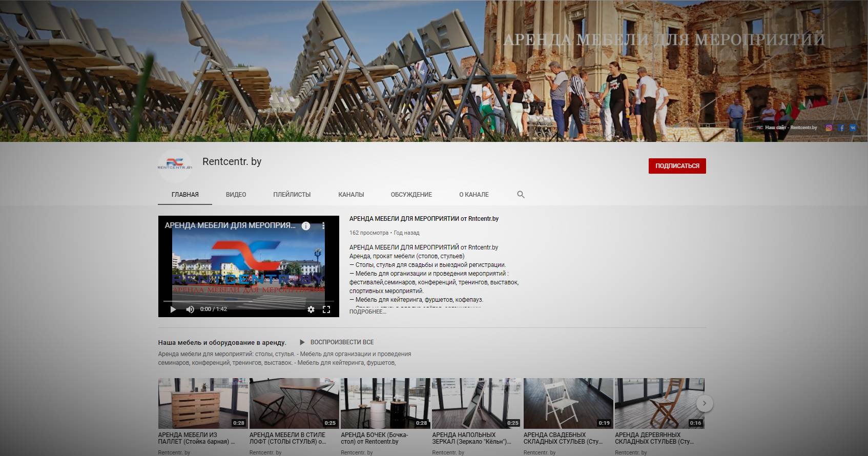Open title АРЕНДА СВАДЕБНЫХ СКЛАДНЫХ СТУЛЬЕВ

[x=563, y=438]
